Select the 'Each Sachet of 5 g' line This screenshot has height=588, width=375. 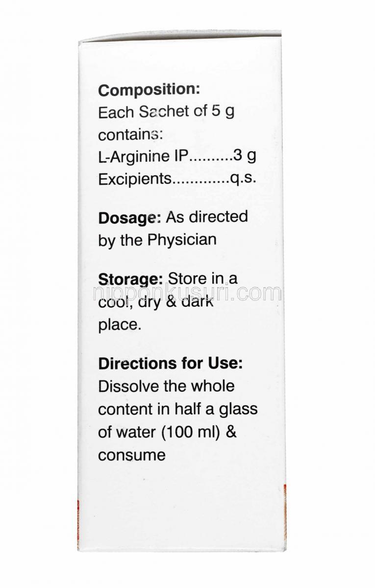click(x=166, y=112)
